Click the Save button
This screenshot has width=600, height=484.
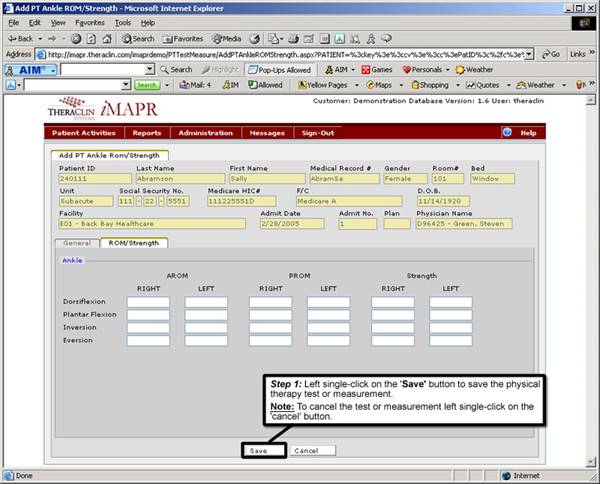click(264, 451)
